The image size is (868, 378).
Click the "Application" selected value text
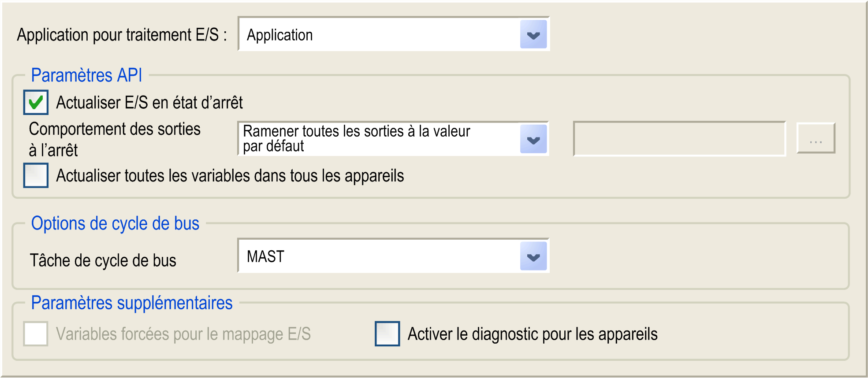pyautogui.click(x=279, y=35)
